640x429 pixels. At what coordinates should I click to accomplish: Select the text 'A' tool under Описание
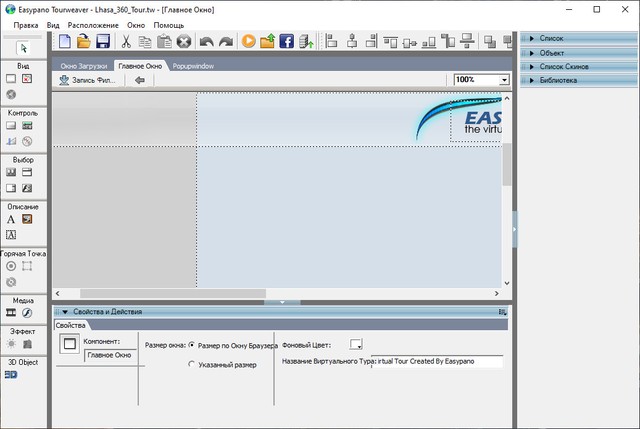11,220
